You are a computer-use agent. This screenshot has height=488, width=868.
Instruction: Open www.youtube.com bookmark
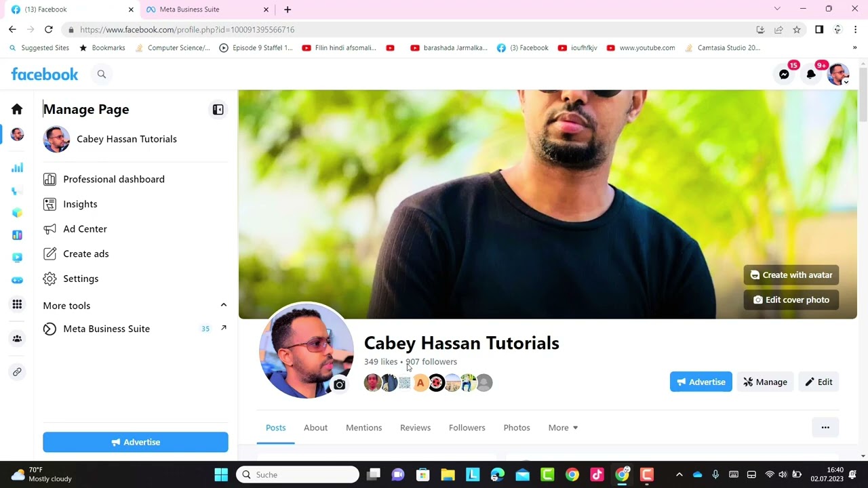[641, 48]
